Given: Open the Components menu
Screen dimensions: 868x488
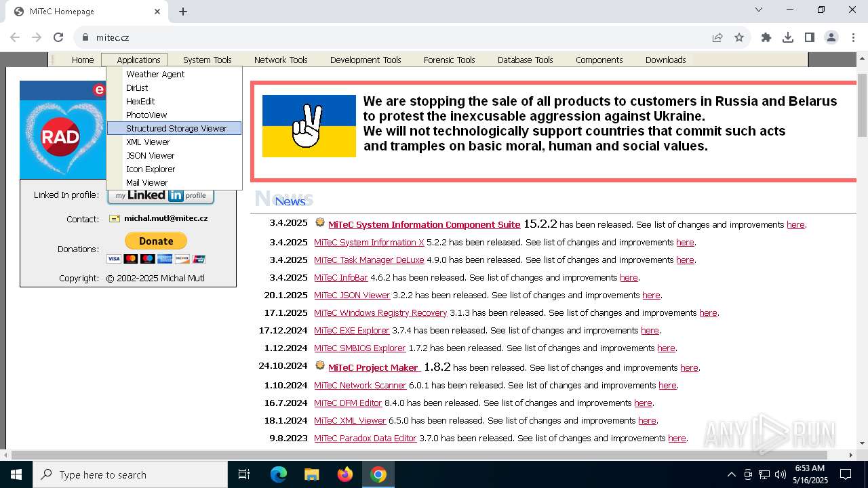Looking at the screenshot, I should (599, 60).
